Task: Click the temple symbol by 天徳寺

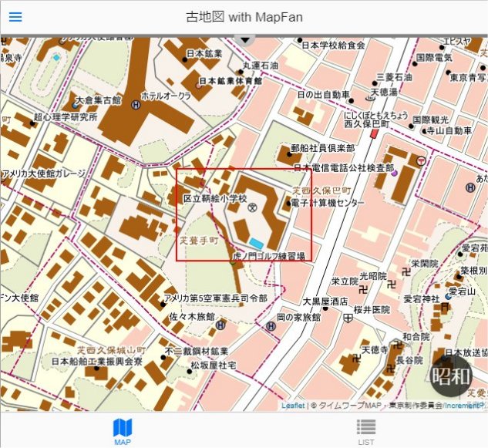Action: point(356,359)
